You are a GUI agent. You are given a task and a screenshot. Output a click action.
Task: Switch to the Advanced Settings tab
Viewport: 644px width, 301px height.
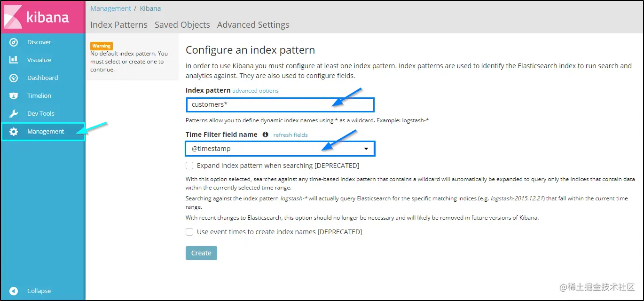tap(253, 25)
